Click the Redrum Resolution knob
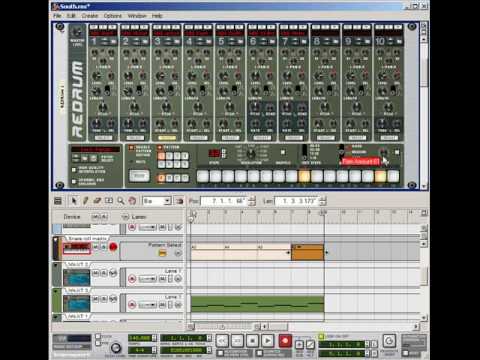The height and width of the screenshot is (360, 480). pyautogui.click(x=251, y=154)
